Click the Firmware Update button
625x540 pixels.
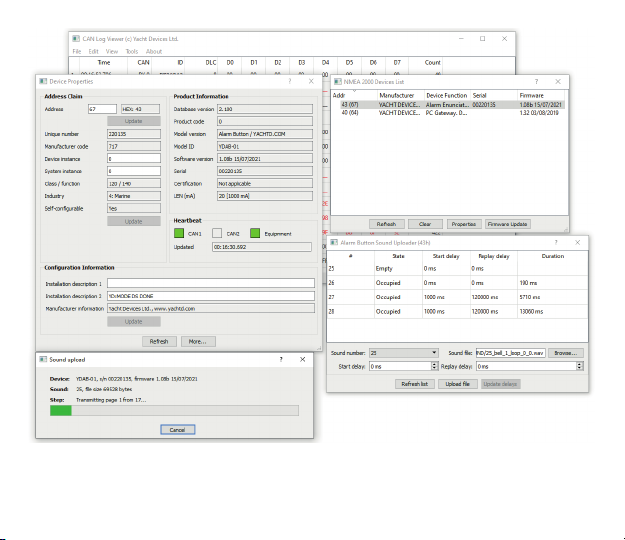(507, 224)
